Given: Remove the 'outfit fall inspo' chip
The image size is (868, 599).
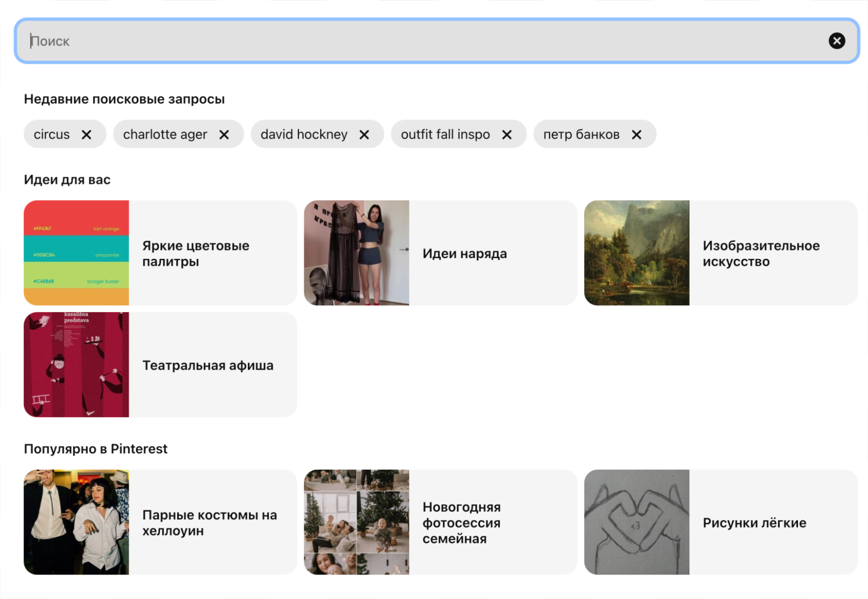Looking at the screenshot, I should 507,134.
